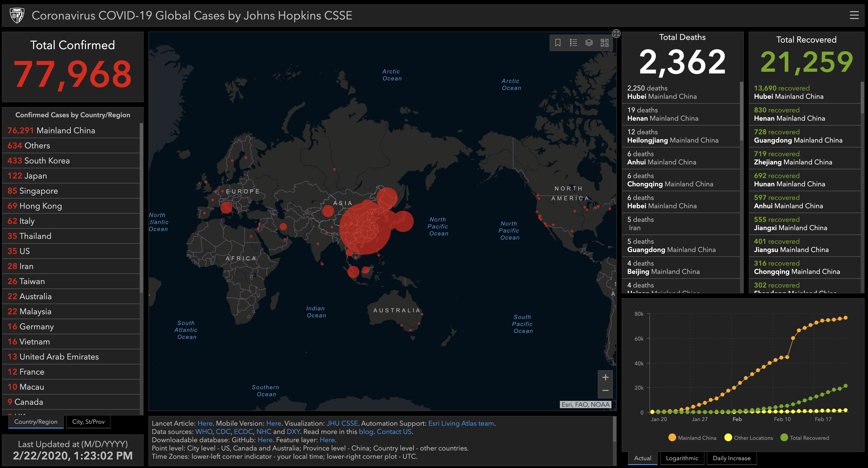Select the 22 Malaysia row
The height and width of the screenshot is (468, 868).
(71, 311)
